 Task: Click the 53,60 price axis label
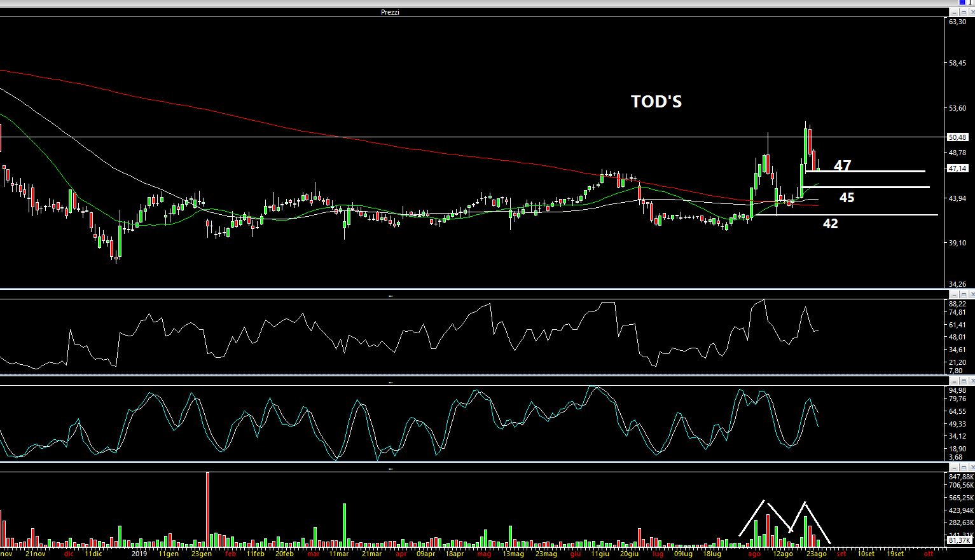[x=957, y=108]
